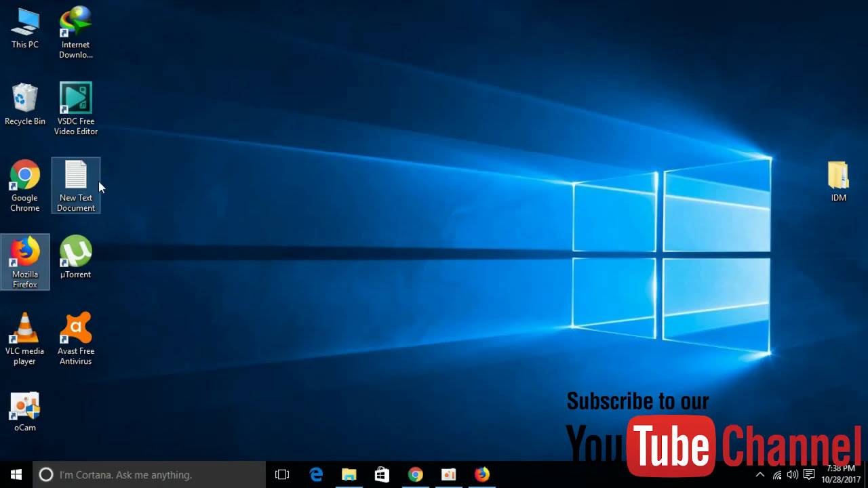Select the New Text Document file
The image size is (868, 488).
coord(76,186)
